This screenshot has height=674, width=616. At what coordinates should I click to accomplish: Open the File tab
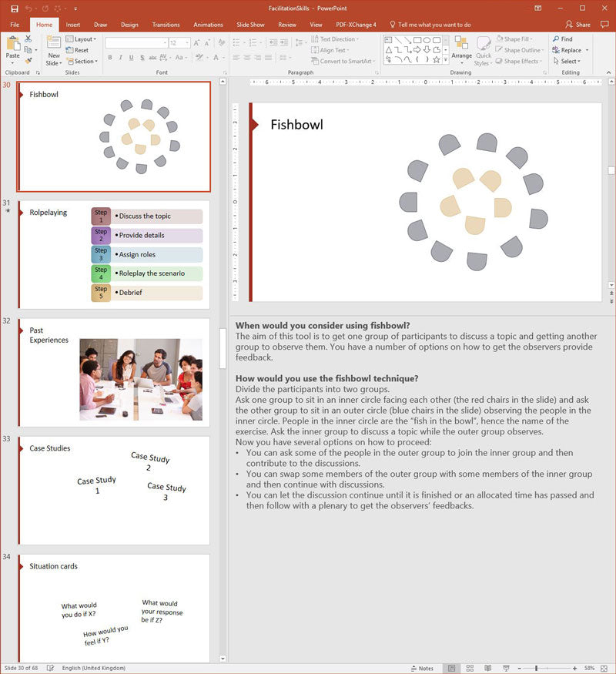[x=15, y=25]
